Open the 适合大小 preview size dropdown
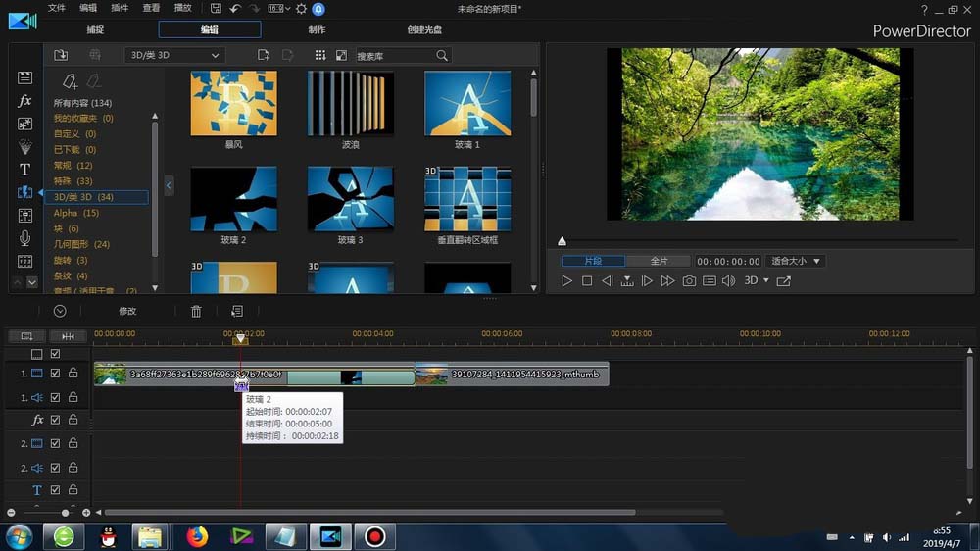This screenshot has height=551, width=980. 796,261
